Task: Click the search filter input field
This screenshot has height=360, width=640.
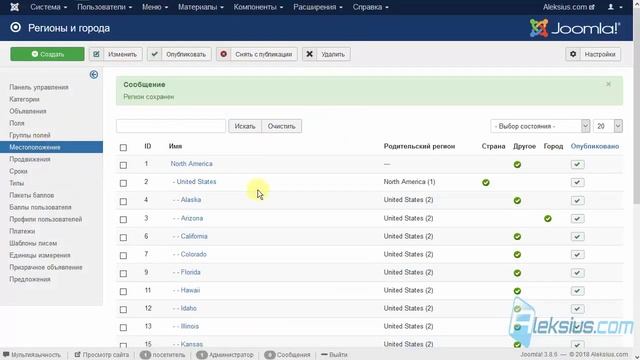Action: (x=171, y=126)
